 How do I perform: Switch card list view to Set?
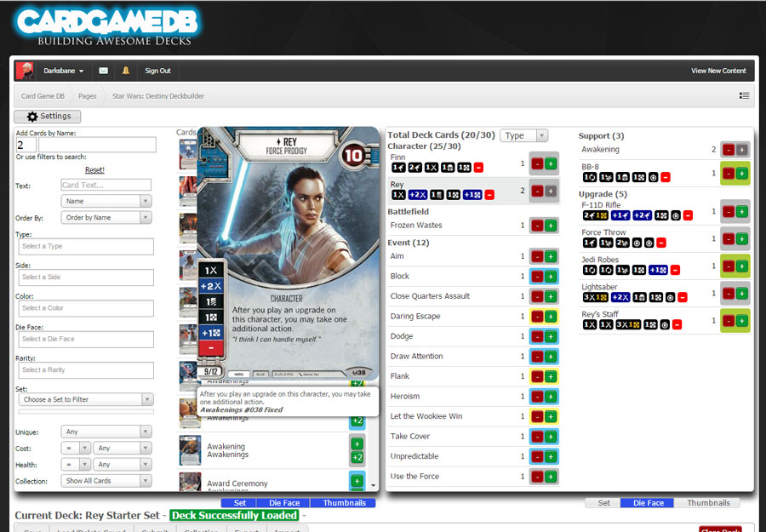pyautogui.click(x=240, y=503)
